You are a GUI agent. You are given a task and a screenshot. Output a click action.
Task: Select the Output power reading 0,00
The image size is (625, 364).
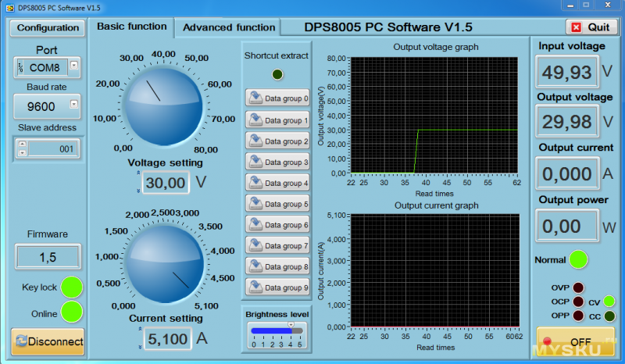click(x=567, y=226)
